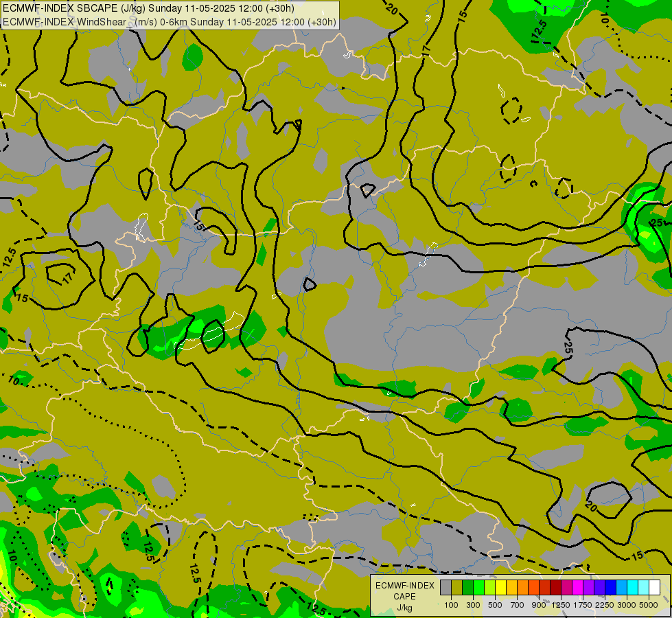Pick the red-orange legend swatch

pyautogui.click(x=533, y=587)
